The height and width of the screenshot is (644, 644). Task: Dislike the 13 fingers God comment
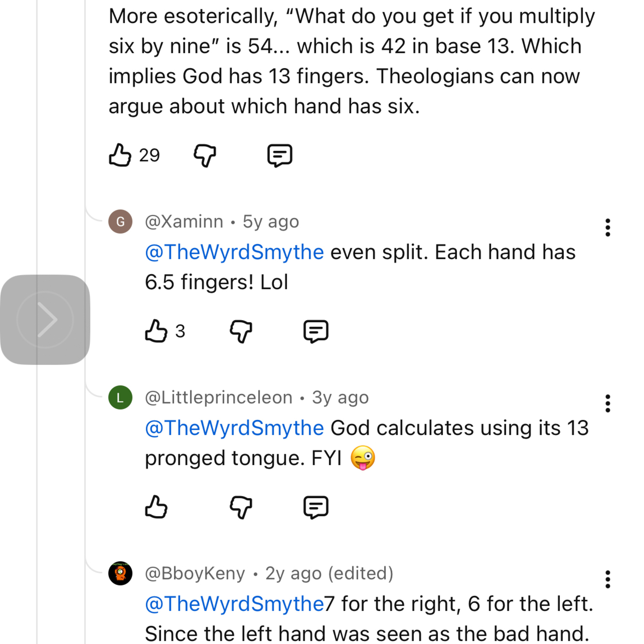pyautogui.click(x=205, y=155)
